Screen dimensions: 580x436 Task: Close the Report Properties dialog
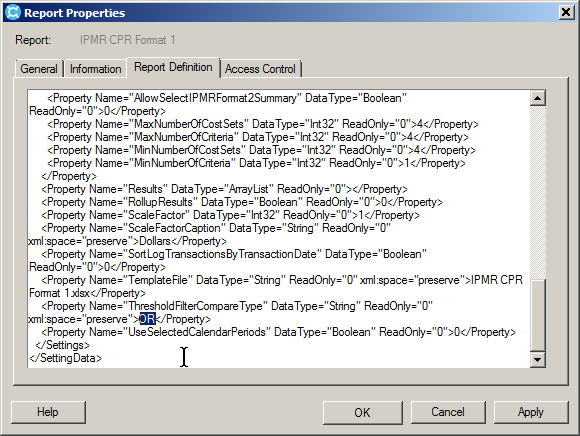(566, 13)
